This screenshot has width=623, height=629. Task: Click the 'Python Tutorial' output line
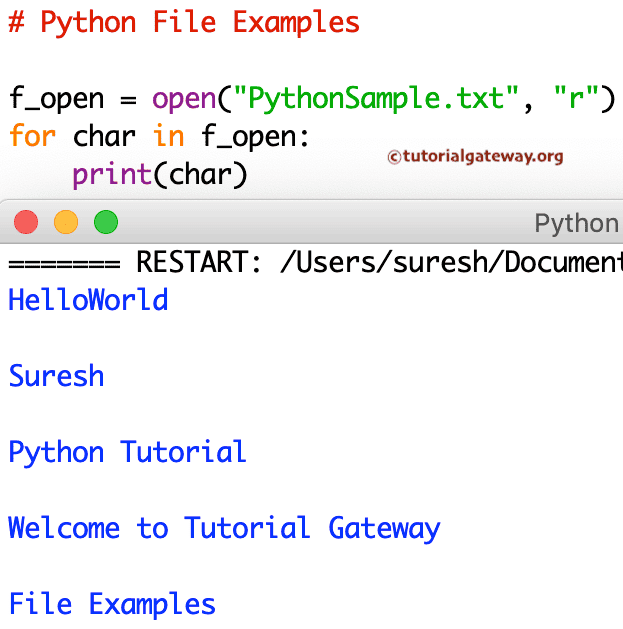[x=127, y=452]
